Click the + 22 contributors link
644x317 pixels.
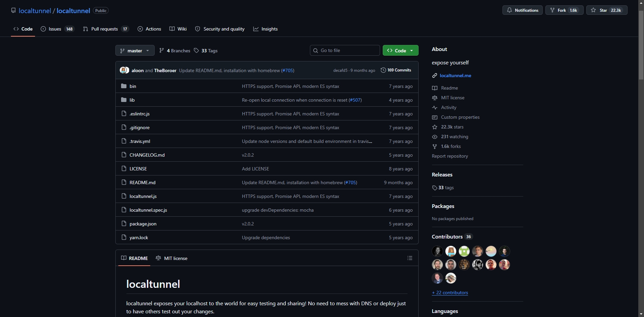tap(450, 293)
